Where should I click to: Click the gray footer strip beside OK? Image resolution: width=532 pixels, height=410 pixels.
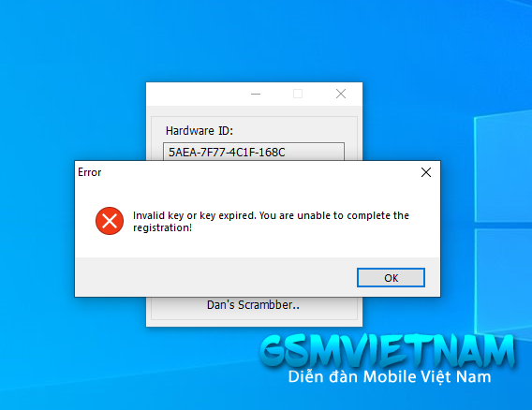pyautogui.click(x=214, y=277)
